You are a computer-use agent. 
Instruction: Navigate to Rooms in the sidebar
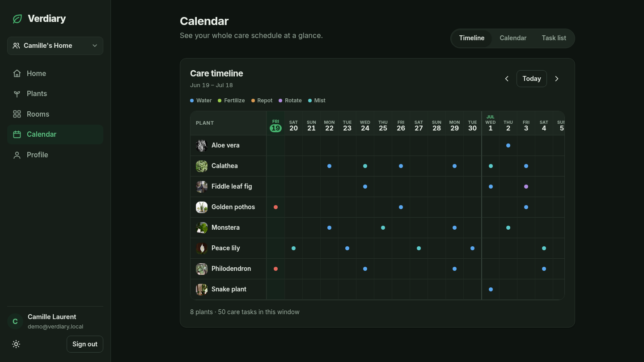(x=55, y=114)
